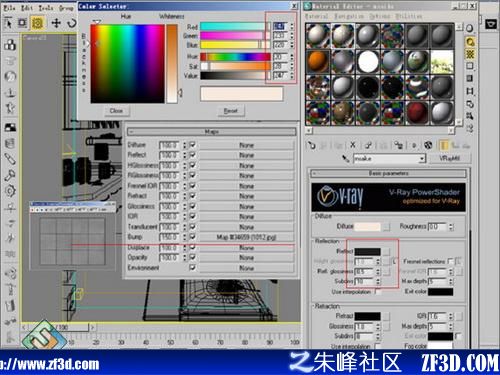Click the Sample UV Tiling icon
The height and width of the screenshot is (375, 500).
[470, 66]
